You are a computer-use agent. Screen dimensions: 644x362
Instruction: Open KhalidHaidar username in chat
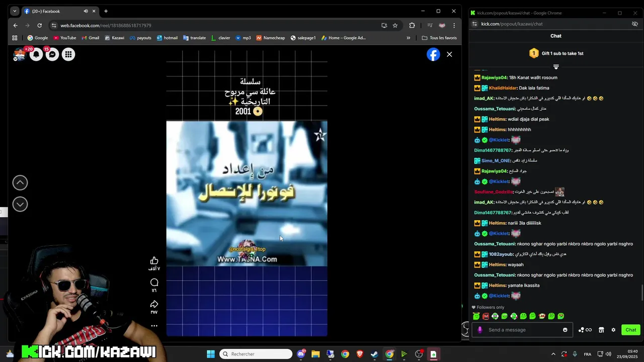point(503,88)
